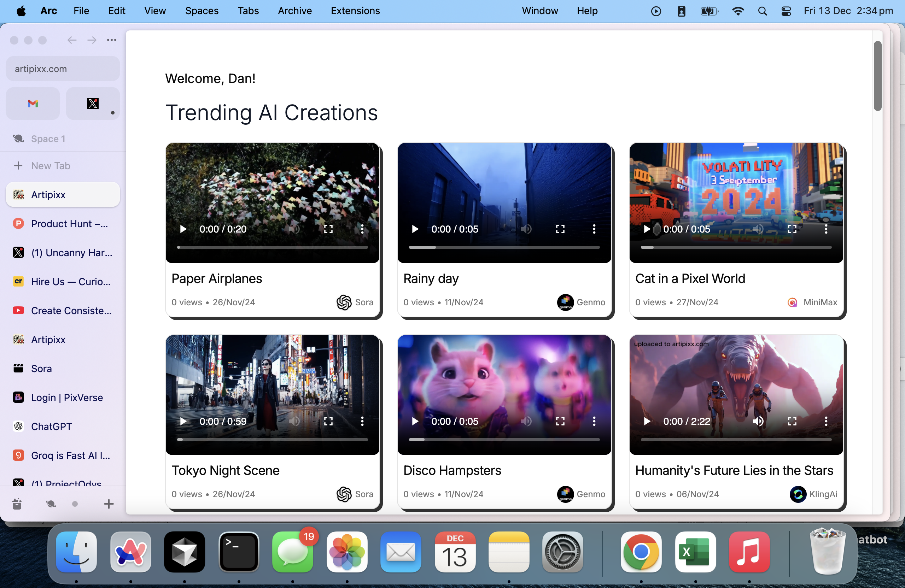Play the Paper Airplanes video
The height and width of the screenshot is (588, 905).
(183, 229)
